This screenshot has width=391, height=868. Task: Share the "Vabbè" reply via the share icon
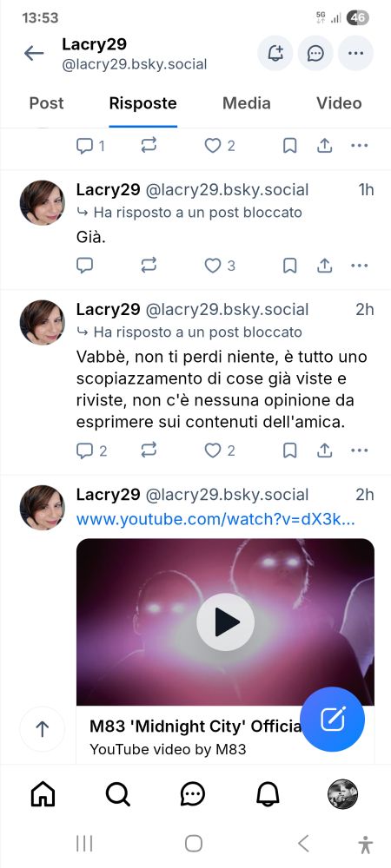[x=325, y=450]
